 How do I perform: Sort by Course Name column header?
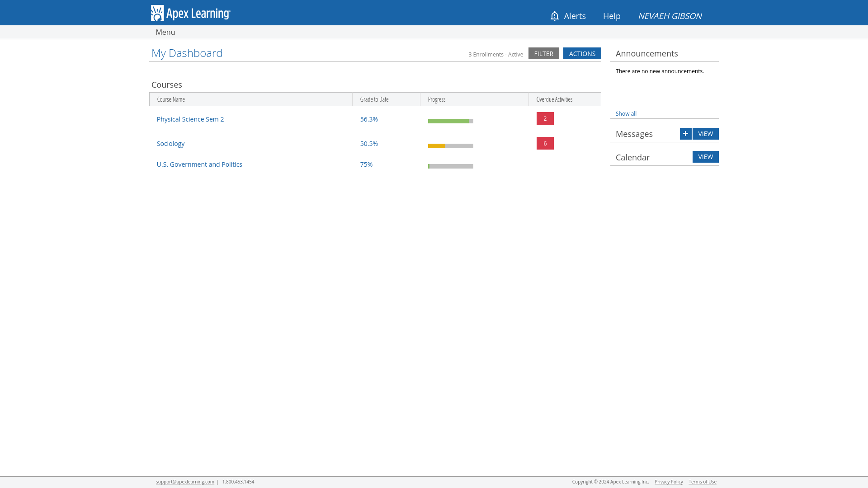170,99
